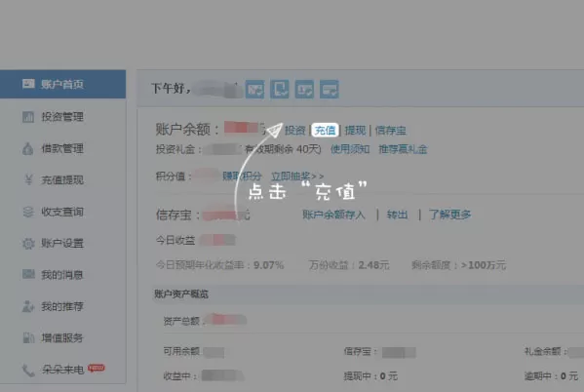
Task: Select 充值提现 in the sidebar
Action: [62, 180]
